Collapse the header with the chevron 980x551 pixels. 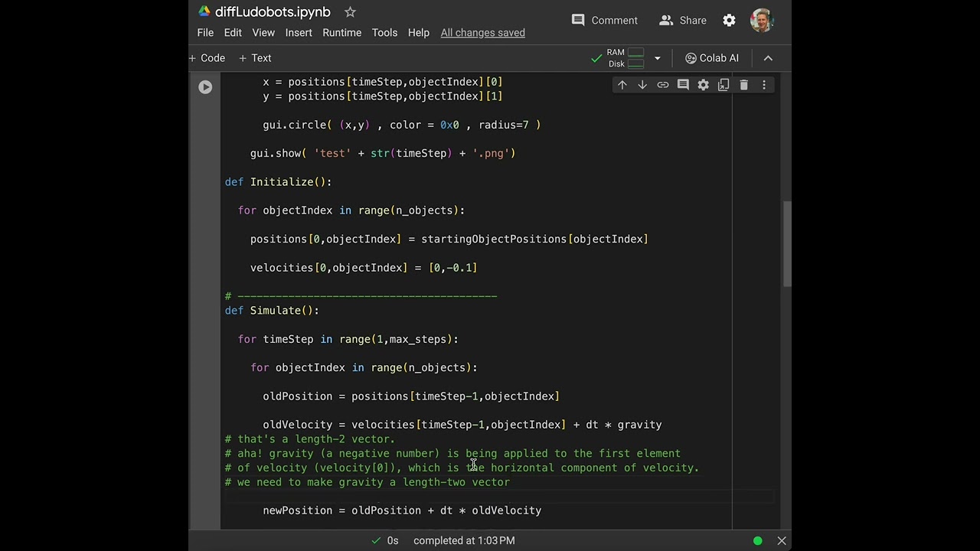pyautogui.click(x=768, y=58)
